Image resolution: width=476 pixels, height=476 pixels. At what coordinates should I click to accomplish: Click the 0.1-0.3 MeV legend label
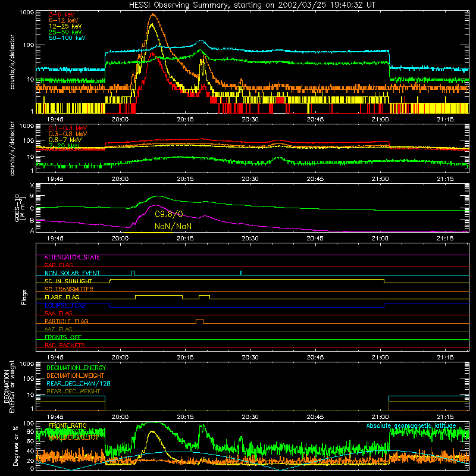(68, 128)
